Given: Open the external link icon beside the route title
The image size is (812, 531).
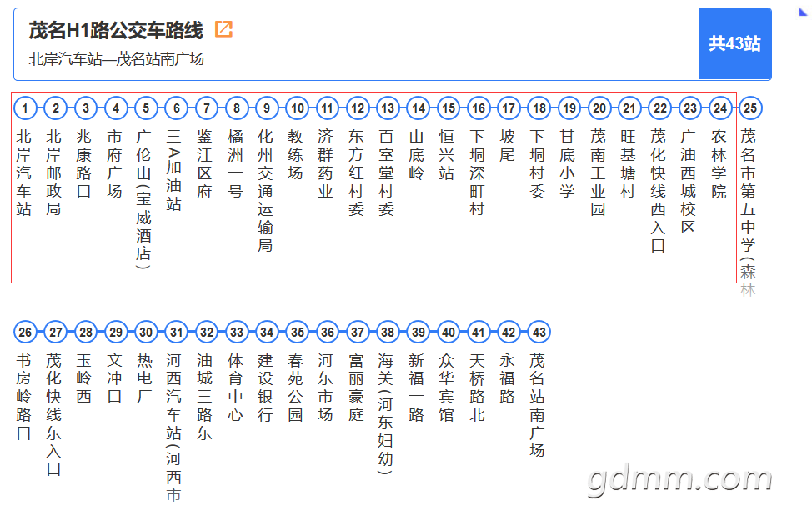Looking at the screenshot, I should coord(223,29).
